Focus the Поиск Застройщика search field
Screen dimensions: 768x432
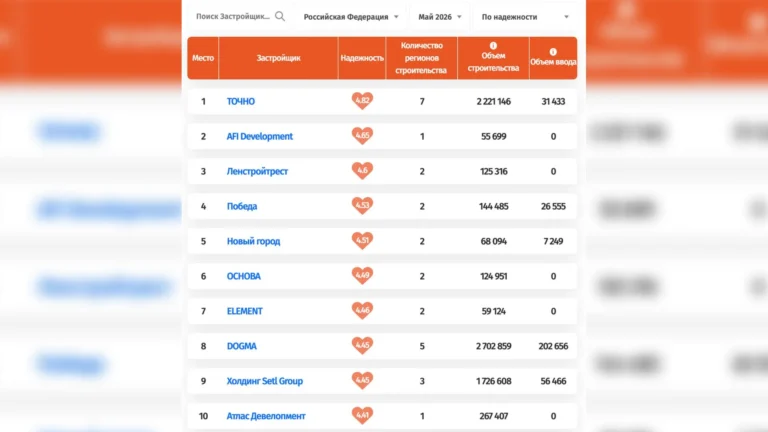[x=233, y=16]
